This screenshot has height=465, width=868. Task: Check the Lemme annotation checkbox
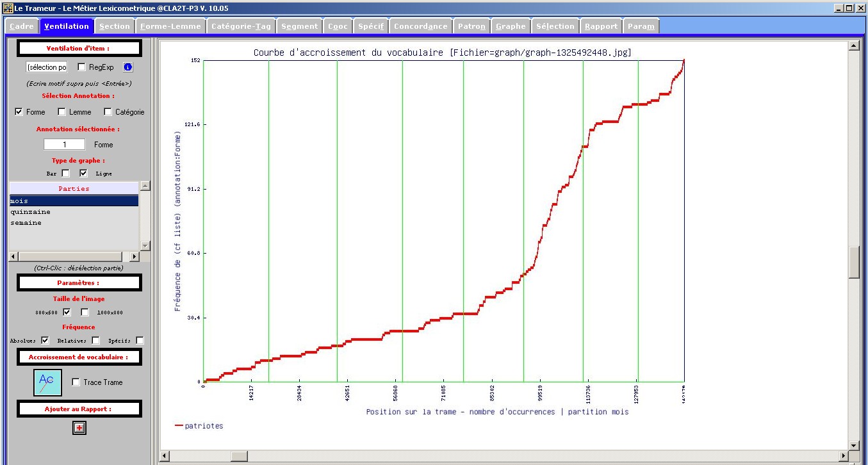[x=61, y=111]
